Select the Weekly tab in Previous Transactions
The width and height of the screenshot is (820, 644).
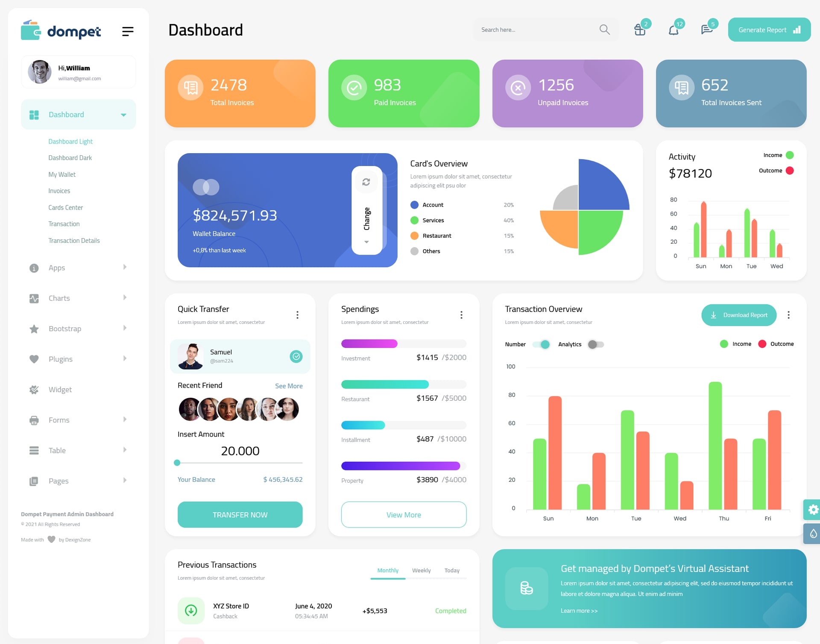point(421,570)
